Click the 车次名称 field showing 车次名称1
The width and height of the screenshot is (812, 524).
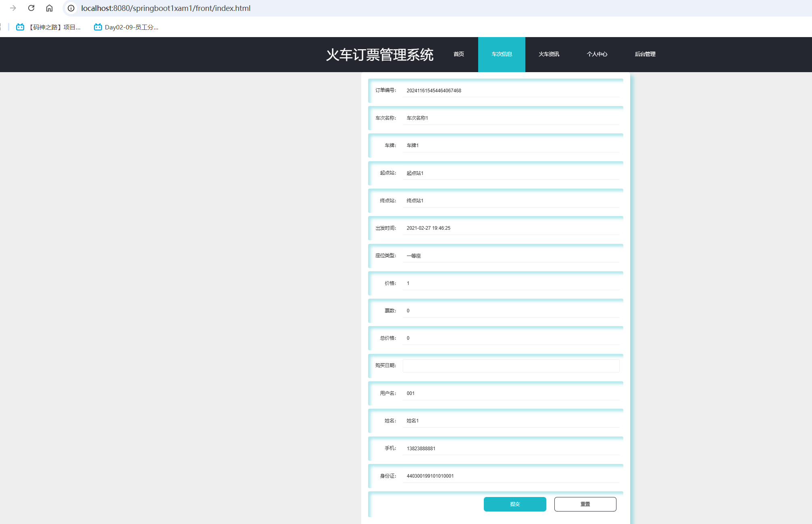click(511, 118)
